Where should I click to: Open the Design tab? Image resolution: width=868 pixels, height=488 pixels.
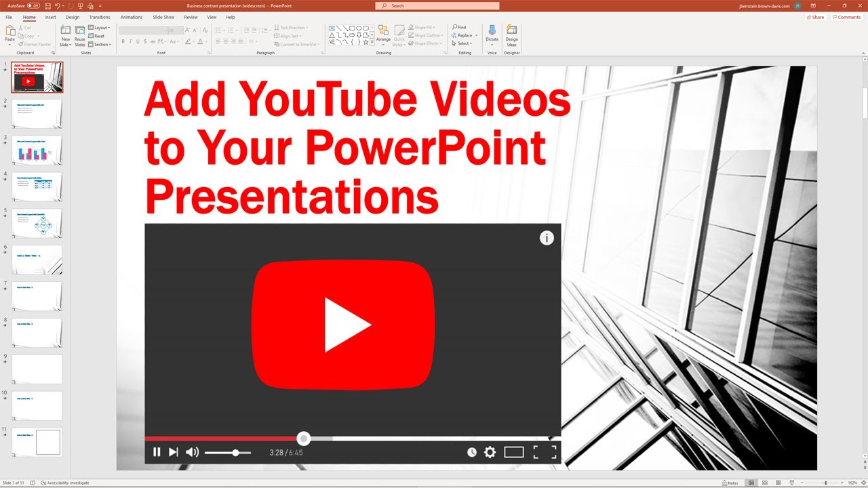(73, 17)
